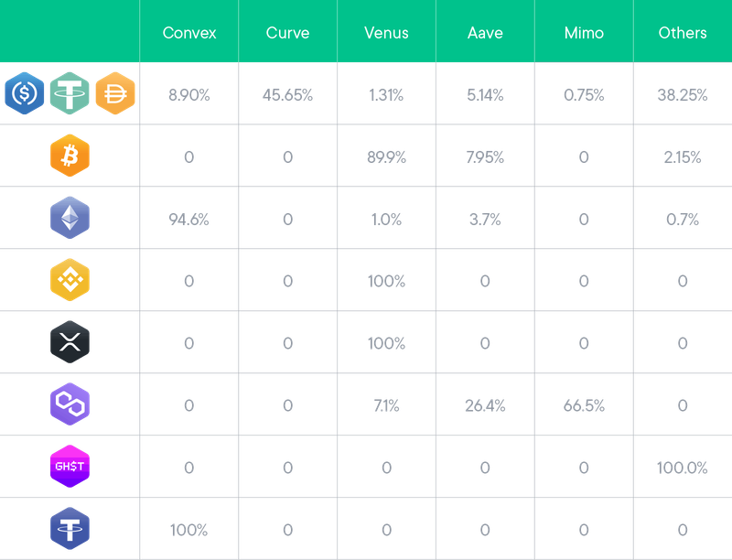The height and width of the screenshot is (560, 732).
Task: Select the 26.4% Aave cell
Action: 485,405
